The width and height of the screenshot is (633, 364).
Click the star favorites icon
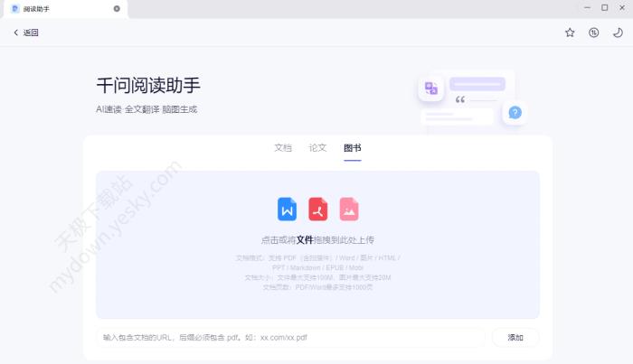(x=570, y=33)
